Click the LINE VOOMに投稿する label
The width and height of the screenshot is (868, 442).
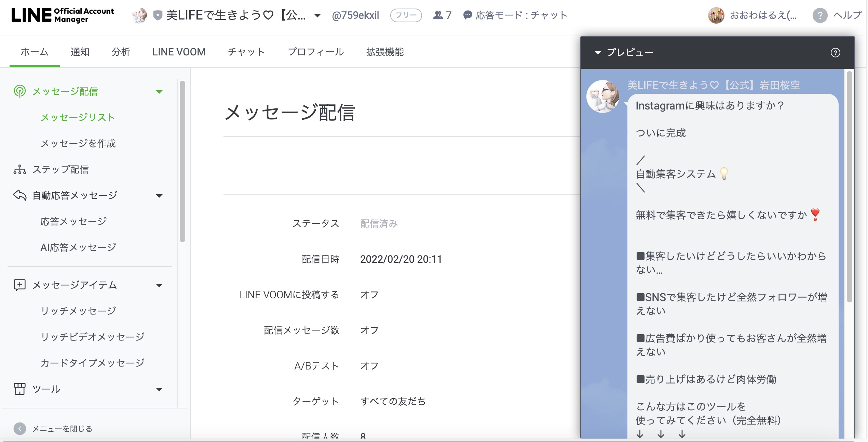point(289,295)
